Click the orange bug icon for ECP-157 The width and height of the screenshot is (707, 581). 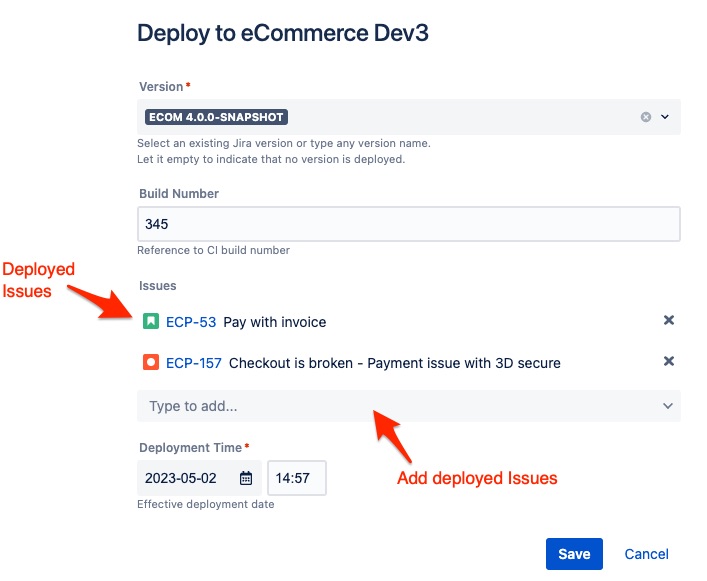click(150, 362)
